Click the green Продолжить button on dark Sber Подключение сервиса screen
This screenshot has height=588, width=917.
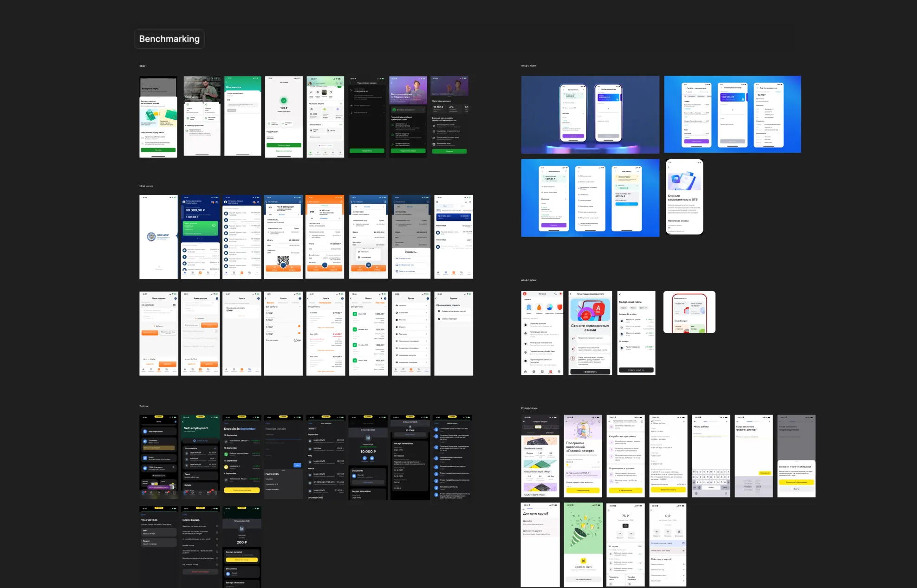click(367, 151)
